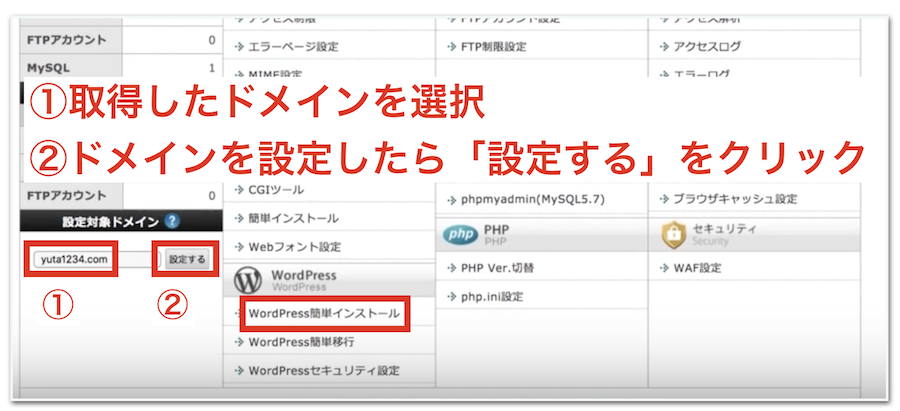Open WordPress簡単インストール
The height and width of the screenshot is (411, 900).
tap(323, 314)
